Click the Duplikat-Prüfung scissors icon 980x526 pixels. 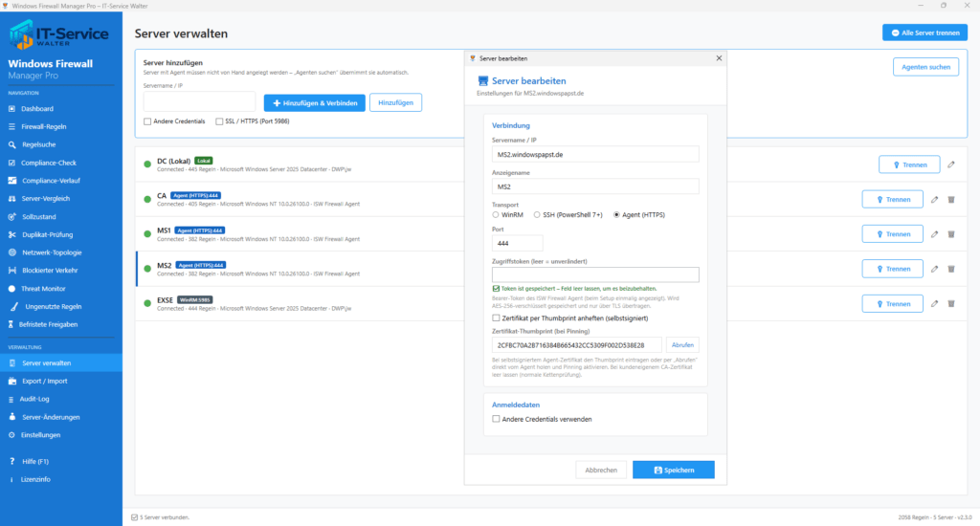tap(11, 235)
